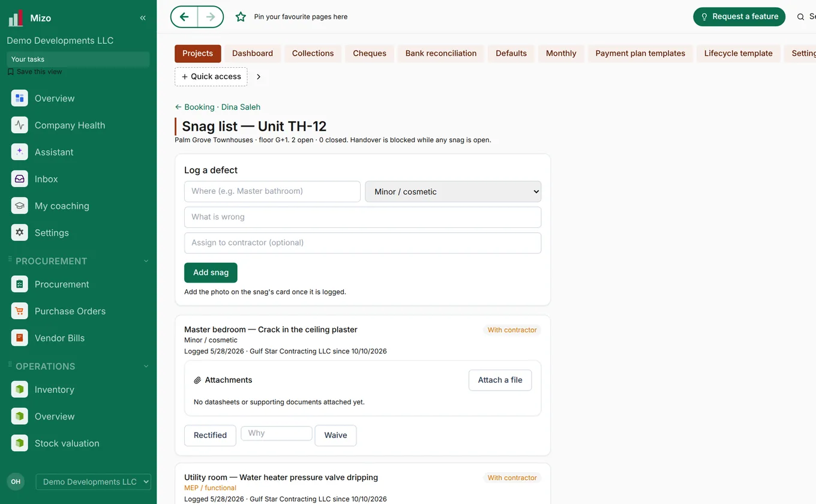The width and height of the screenshot is (816, 504).
Task: Open the Payment plan templates tab
Action: click(640, 53)
